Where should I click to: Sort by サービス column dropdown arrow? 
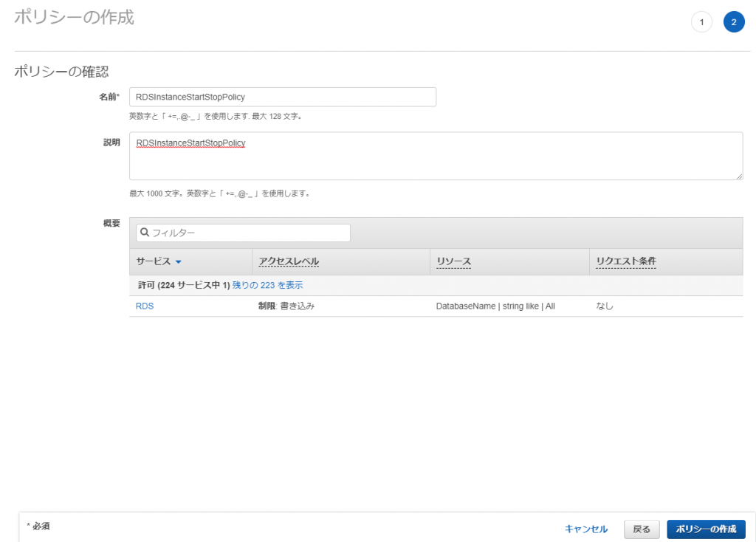pyautogui.click(x=179, y=262)
